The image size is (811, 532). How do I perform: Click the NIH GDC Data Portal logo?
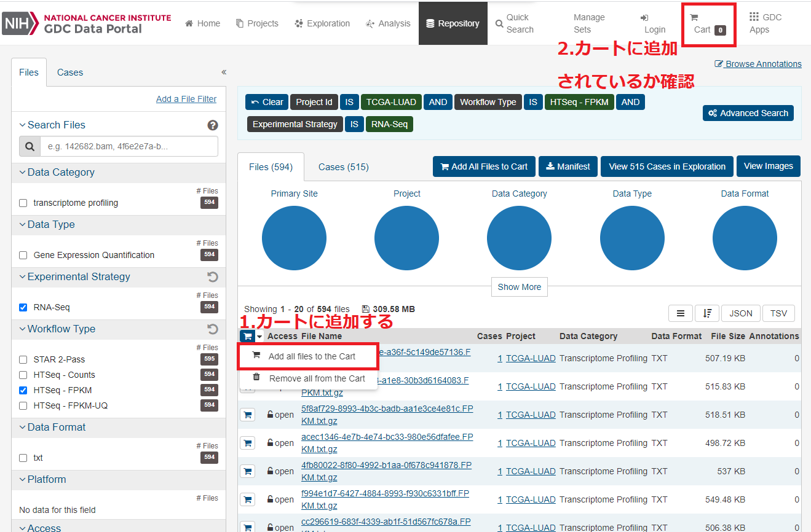(x=87, y=23)
